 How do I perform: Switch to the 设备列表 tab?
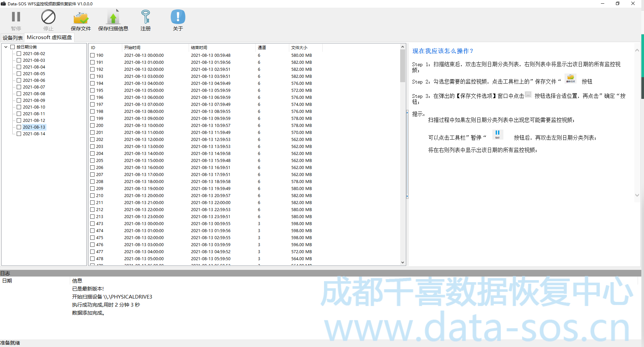[x=12, y=38]
